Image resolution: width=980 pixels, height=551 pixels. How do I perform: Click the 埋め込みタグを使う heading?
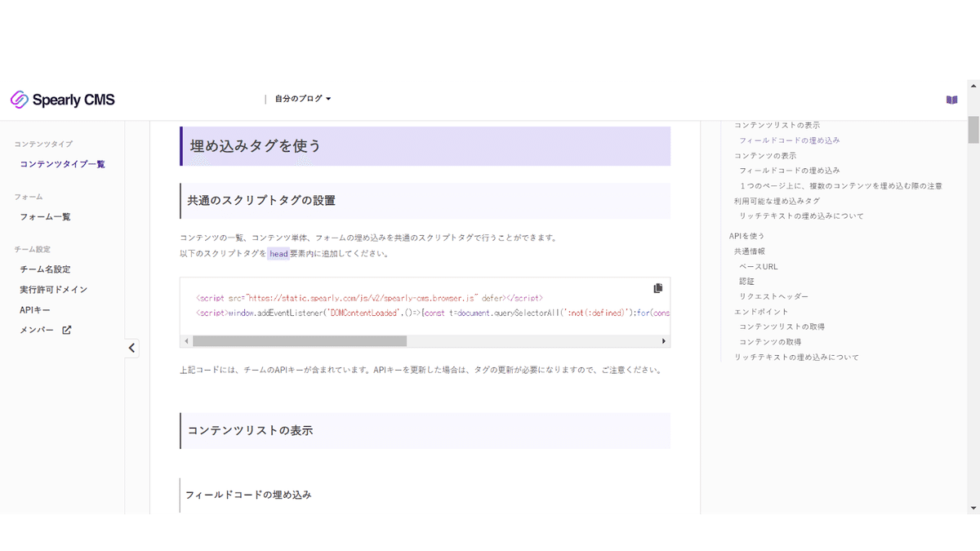(256, 146)
